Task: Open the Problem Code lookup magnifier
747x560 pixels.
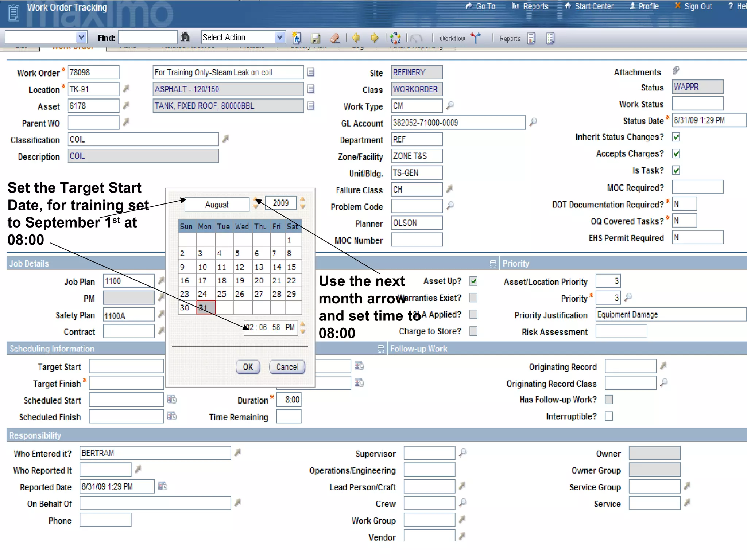Action: coord(450,206)
